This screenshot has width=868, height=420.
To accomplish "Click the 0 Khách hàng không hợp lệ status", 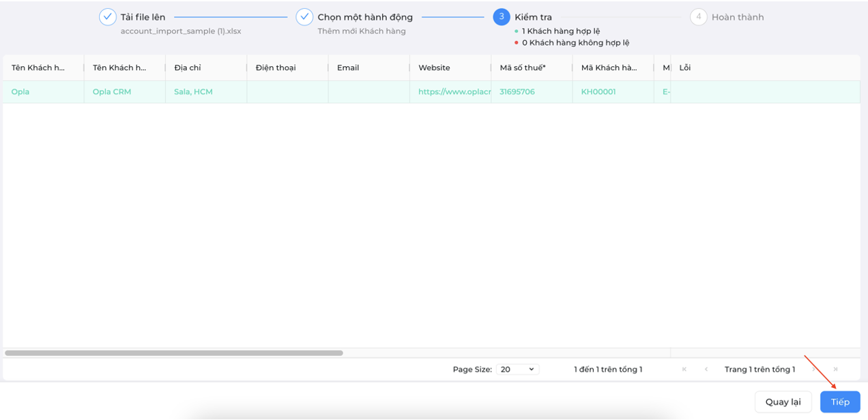I will tap(576, 42).
